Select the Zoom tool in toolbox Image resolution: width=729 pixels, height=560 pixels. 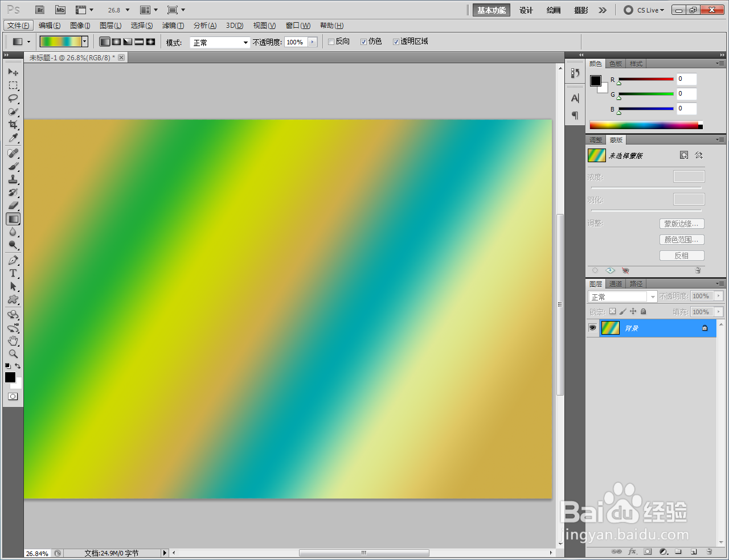click(13, 353)
